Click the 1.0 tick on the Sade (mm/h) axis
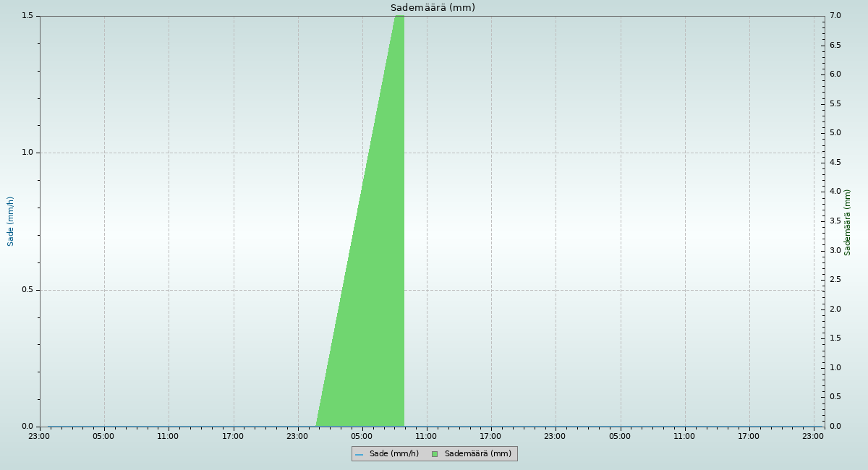This screenshot has height=470, width=868. [27, 153]
